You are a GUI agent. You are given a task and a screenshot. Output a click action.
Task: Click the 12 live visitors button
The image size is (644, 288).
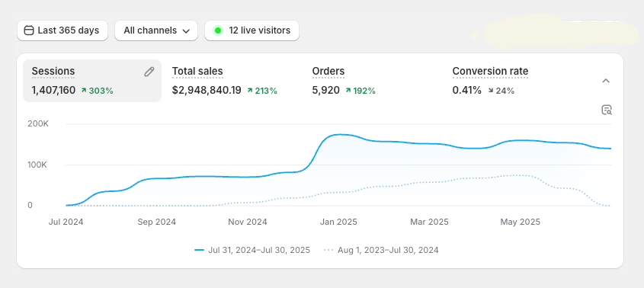point(252,30)
